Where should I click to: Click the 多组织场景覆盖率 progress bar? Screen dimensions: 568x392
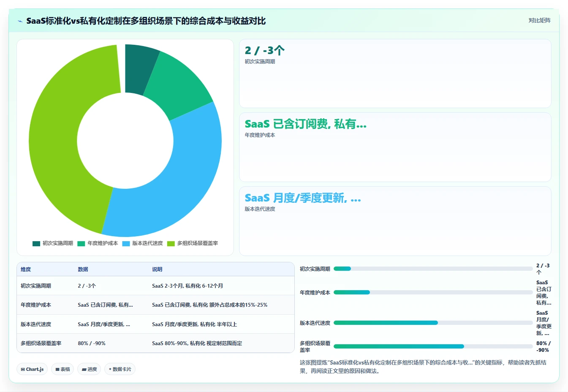[433, 346]
